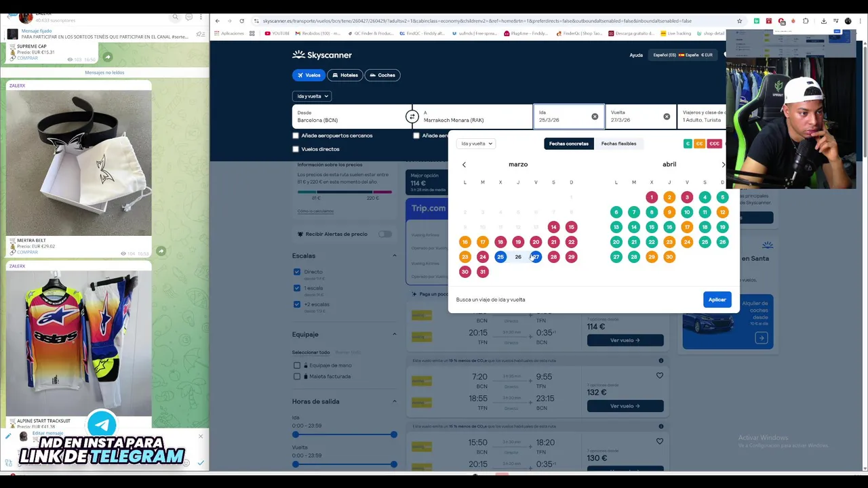Check 'Maleta facturada' filter
868x488 pixels.
pos(297,376)
